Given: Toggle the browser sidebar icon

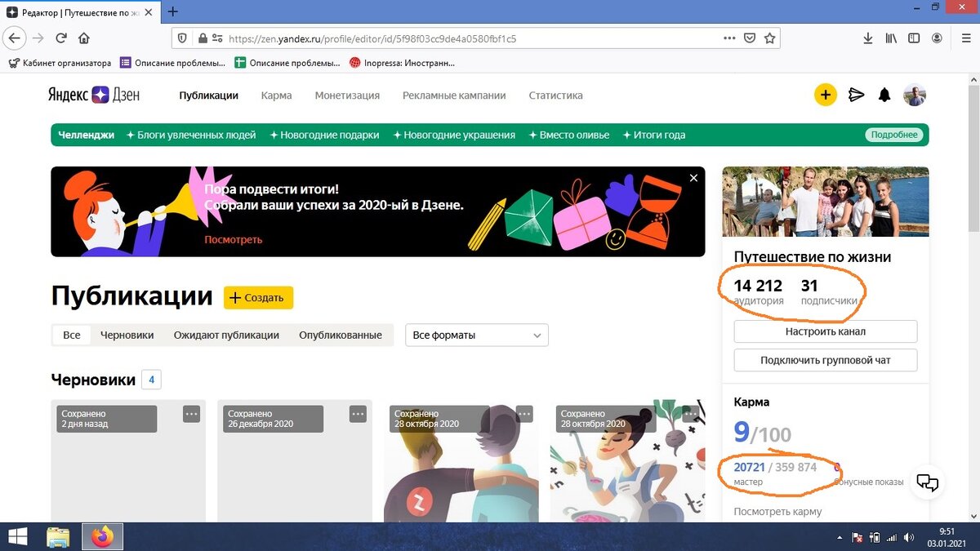Looking at the screenshot, I should click(x=914, y=38).
